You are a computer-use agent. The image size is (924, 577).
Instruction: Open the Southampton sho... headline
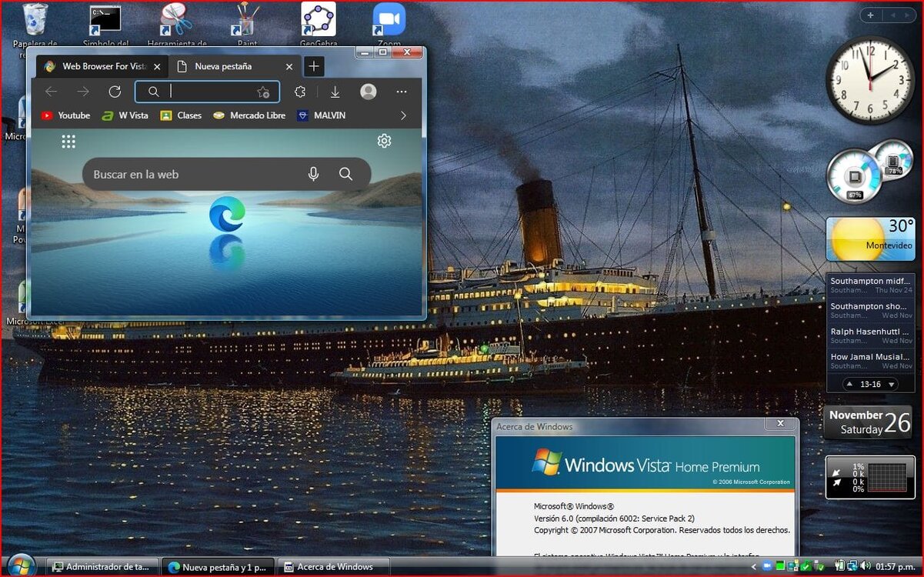click(x=870, y=310)
